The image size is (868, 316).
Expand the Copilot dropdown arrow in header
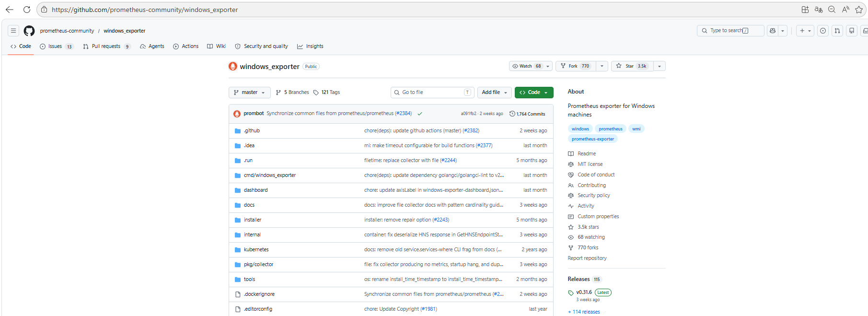click(x=783, y=31)
